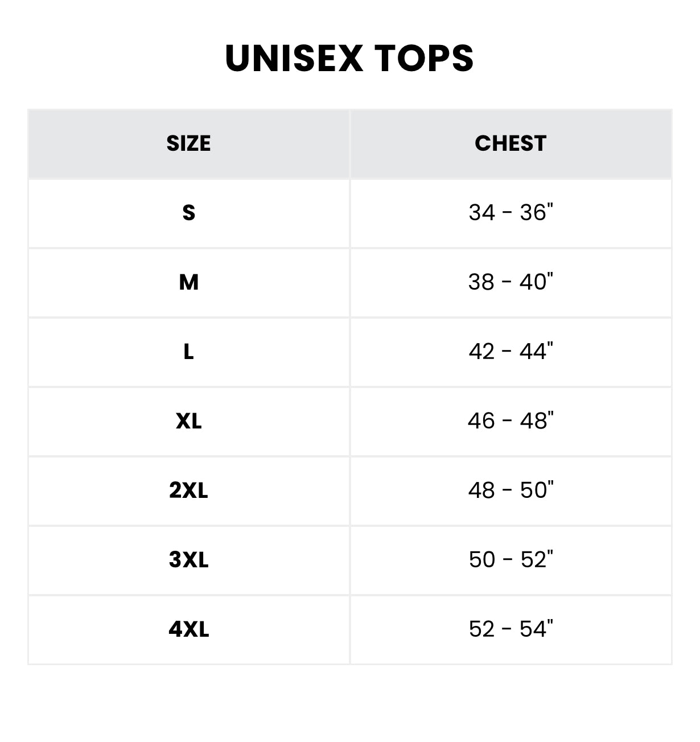The height and width of the screenshot is (742, 700).
Task: Highlight the 52 - 54" chest value
Action: click(510, 629)
